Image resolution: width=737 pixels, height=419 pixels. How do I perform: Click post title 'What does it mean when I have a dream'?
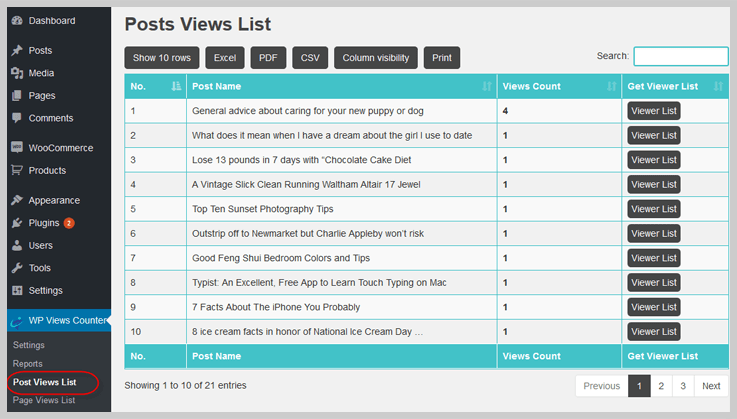[x=332, y=135]
